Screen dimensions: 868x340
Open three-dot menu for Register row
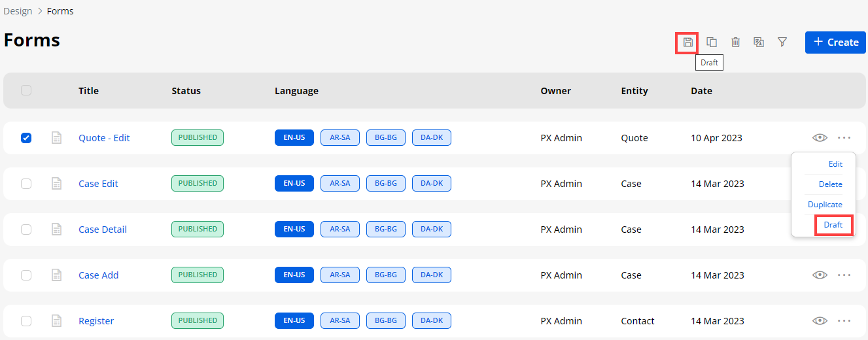(x=844, y=321)
